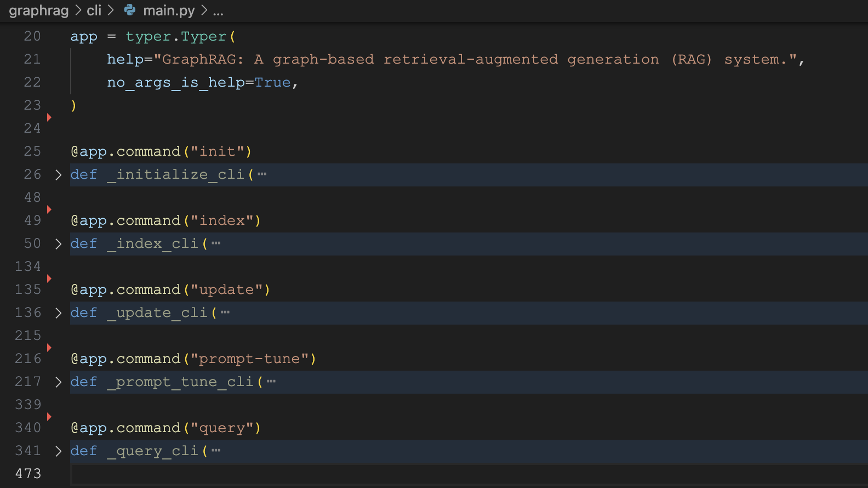Click the _initialize_cli function name
Screen dimensions: 868x488
[175, 175]
